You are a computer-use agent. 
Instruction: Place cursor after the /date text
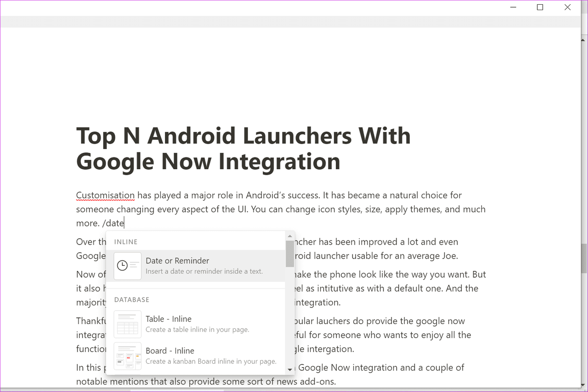pos(124,223)
